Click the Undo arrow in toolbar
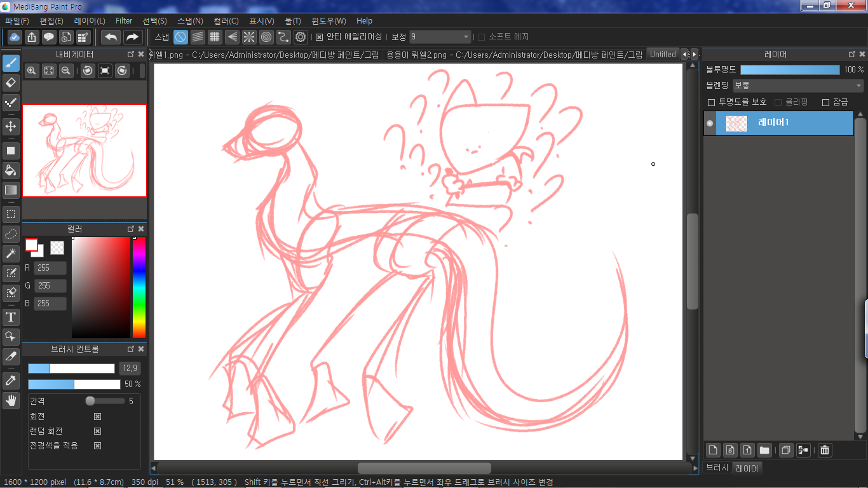The height and width of the screenshot is (488, 868). click(111, 37)
